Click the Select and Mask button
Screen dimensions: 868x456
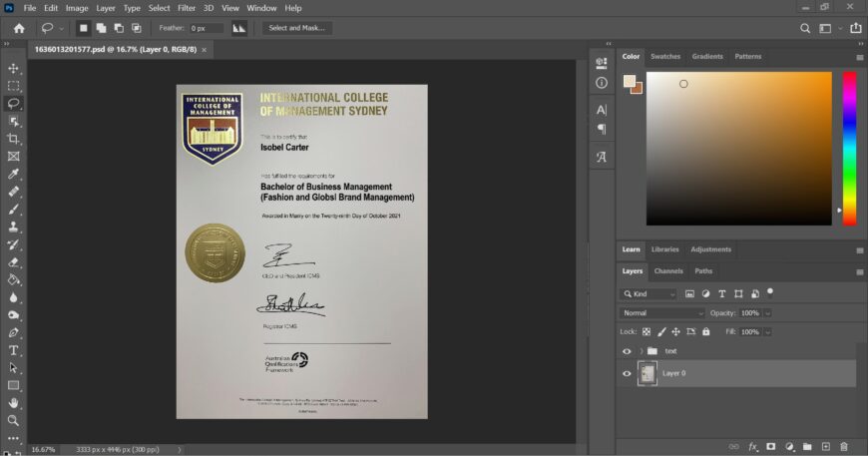pyautogui.click(x=296, y=28)
